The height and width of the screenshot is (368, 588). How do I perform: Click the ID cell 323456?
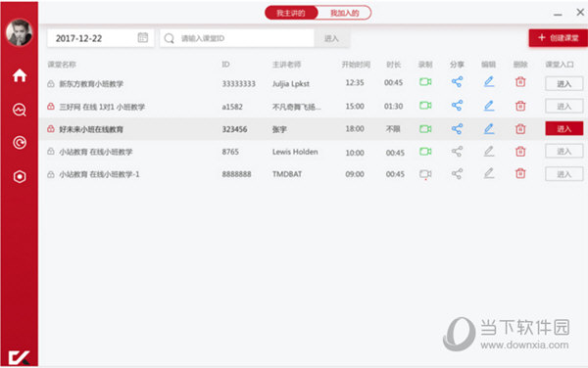[x=234, y=129]
